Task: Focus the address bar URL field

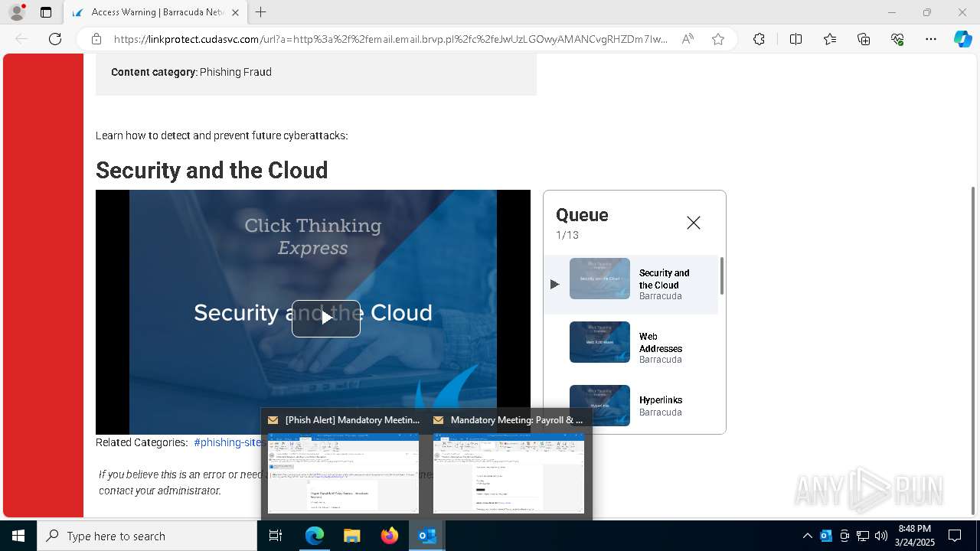Action: tap(390, 39)
